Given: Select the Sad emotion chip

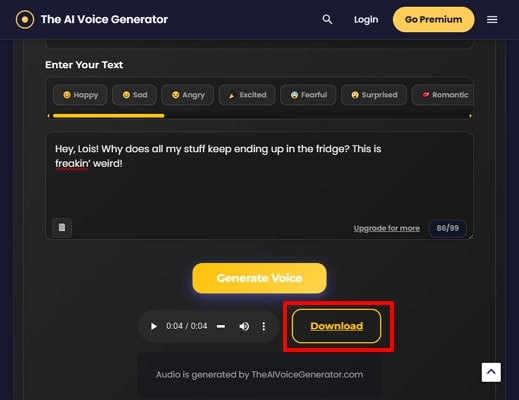Looking at the screenshot, I should pos(134,95).
